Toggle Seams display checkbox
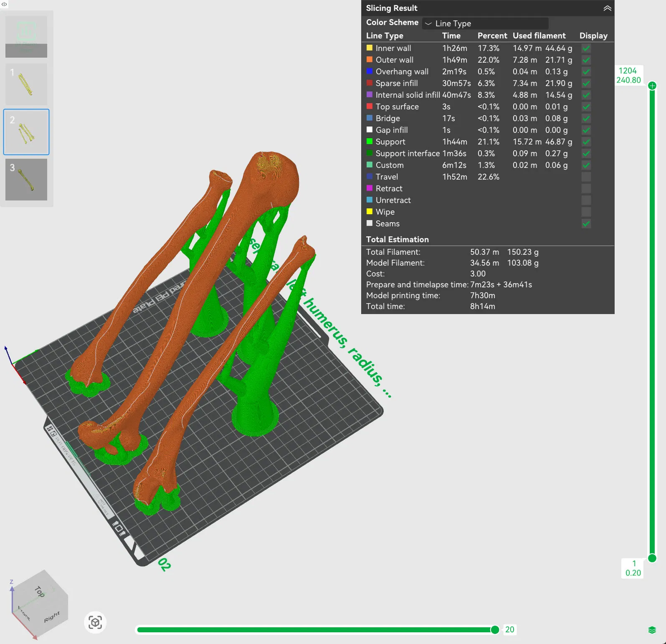Screen dimensions: 666x644 (586, 223)
